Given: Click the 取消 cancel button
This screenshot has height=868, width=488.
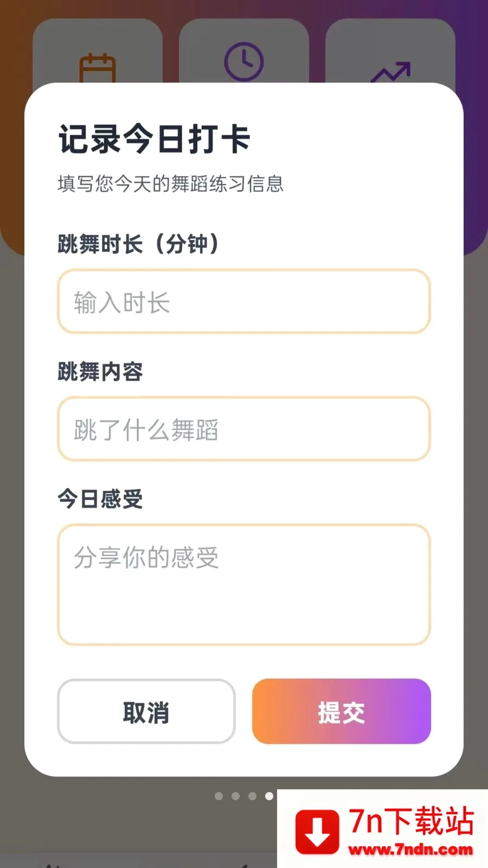Looking at the screenshot, I should (x=146, y=711).
